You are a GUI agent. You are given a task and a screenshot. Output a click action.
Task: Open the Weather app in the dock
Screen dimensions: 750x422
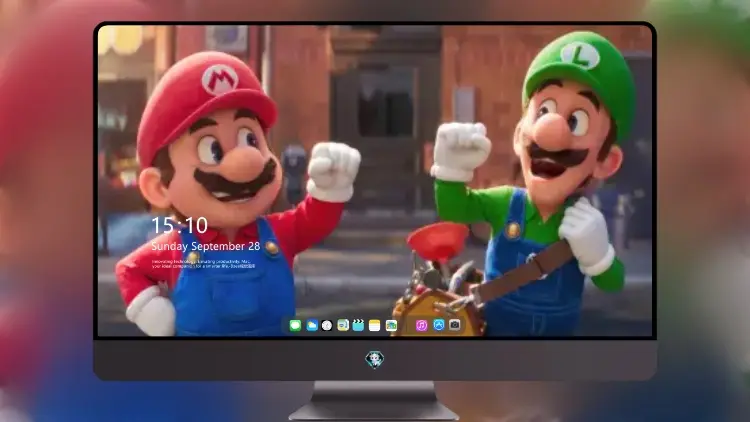click(312, 326)
